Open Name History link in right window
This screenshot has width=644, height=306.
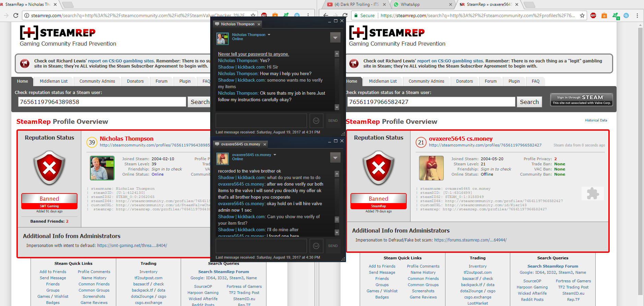point(423,272)
